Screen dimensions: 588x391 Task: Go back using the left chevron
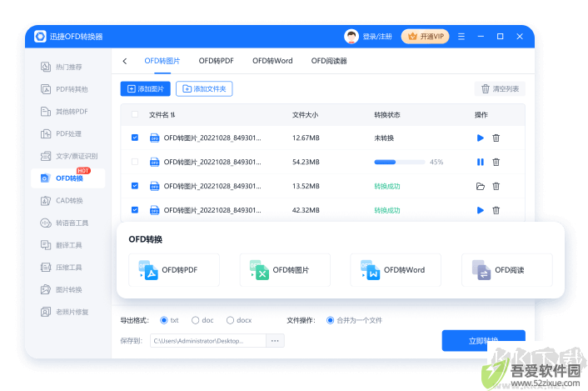click(125, 61)
